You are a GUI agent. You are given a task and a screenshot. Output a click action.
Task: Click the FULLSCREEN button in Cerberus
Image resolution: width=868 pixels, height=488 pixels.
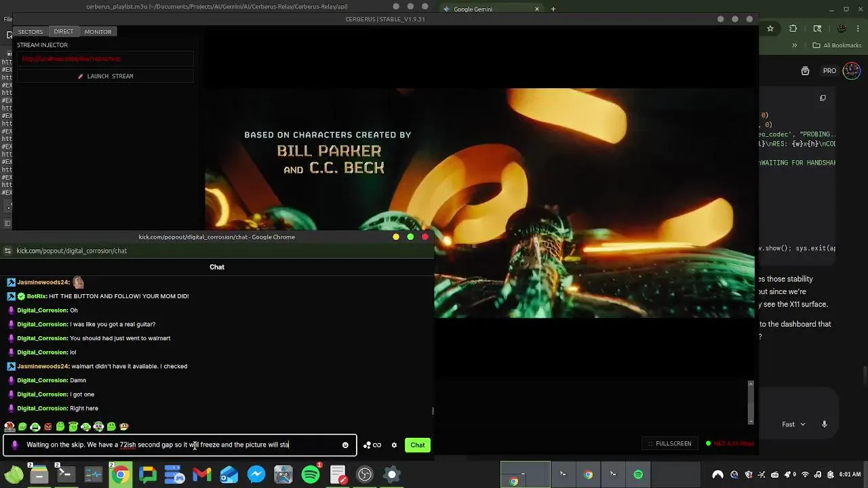tap(669, 443)
